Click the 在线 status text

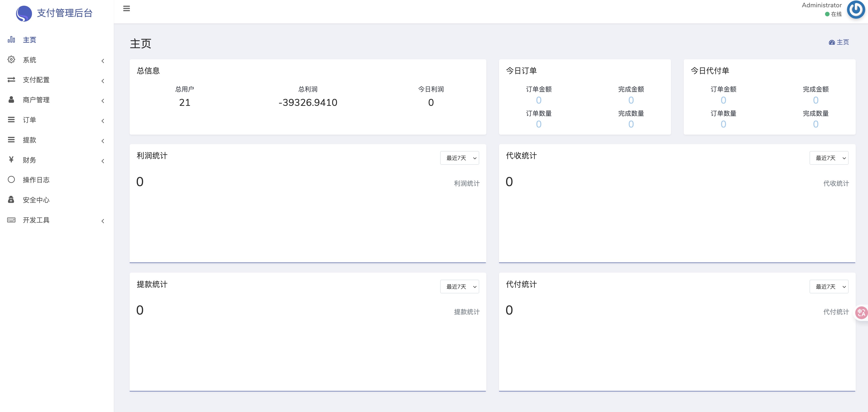click(x=836, y=14)
